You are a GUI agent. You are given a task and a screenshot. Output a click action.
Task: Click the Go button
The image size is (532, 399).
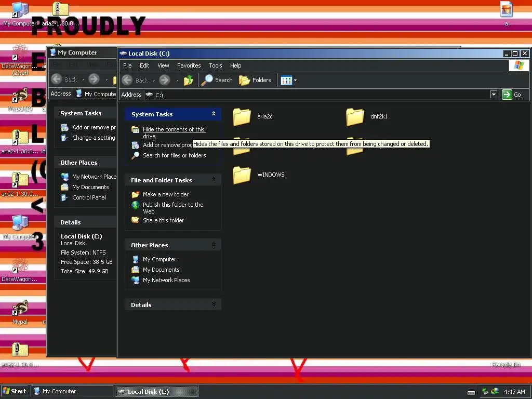(511, 95)
